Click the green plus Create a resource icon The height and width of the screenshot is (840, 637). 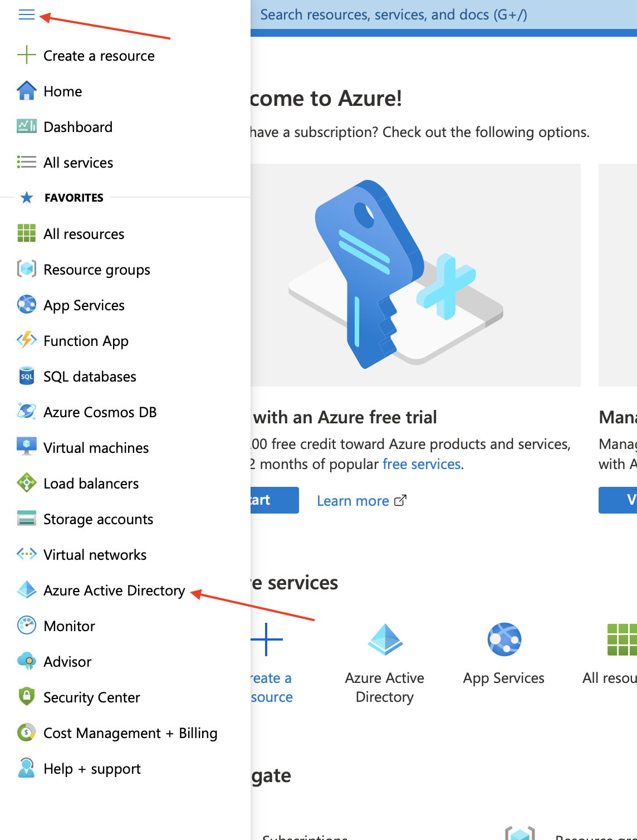point(26,55)
